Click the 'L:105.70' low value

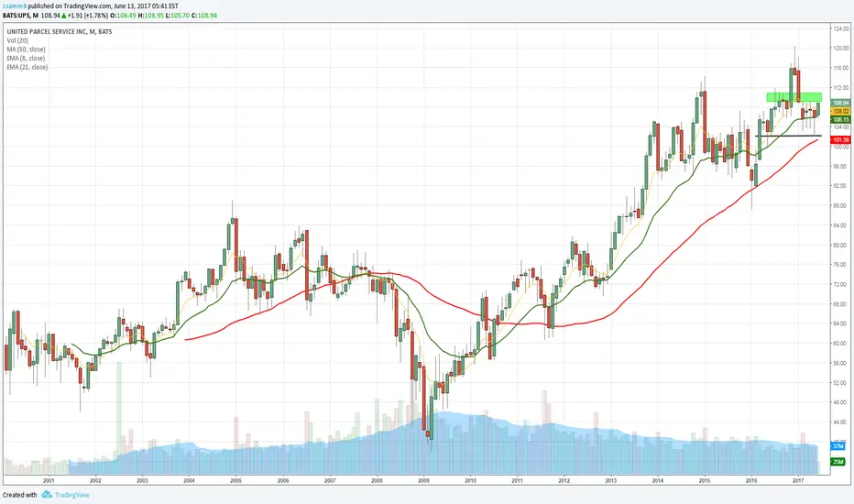click(x=178, y=16)
